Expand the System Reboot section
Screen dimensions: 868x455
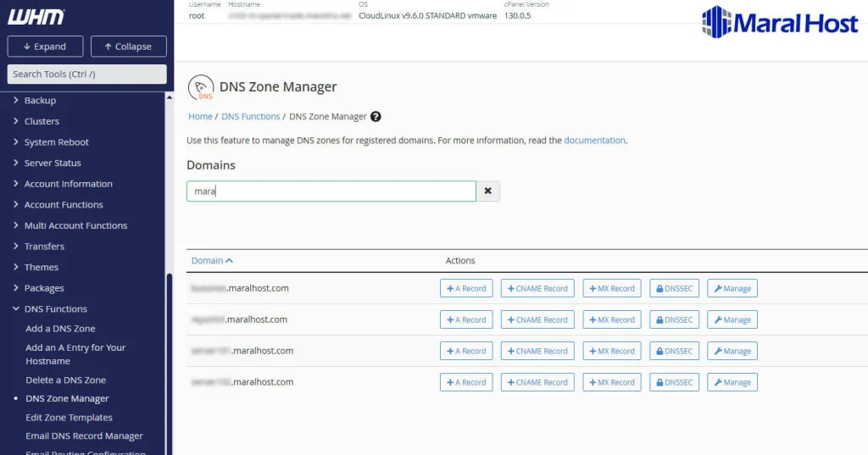(x=56, y=142)
